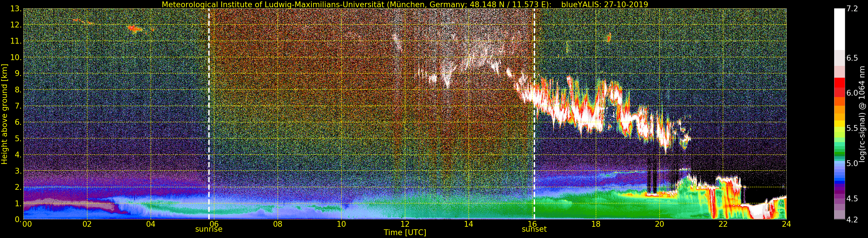The height and width of the screenshot is (238, 868).
Task: Click the white dashed sunset line
Action: (534, 114)
